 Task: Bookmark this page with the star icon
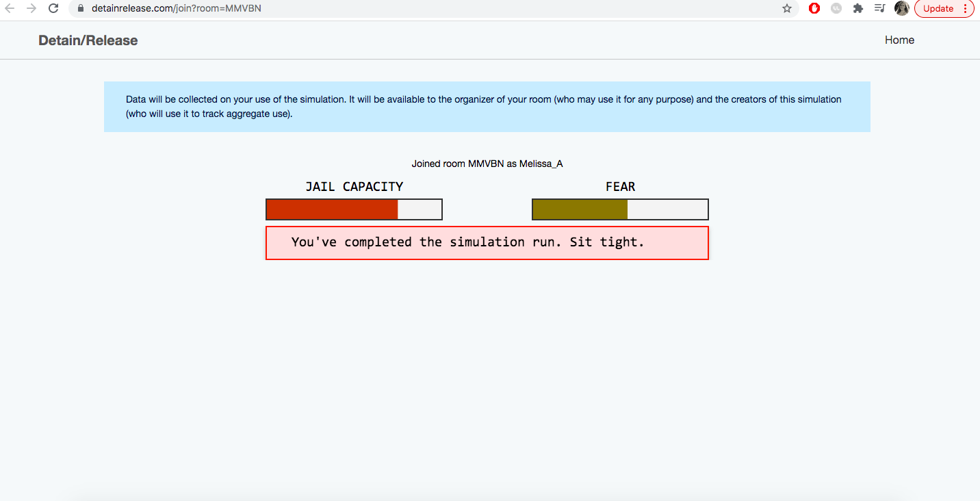[787, 9]
